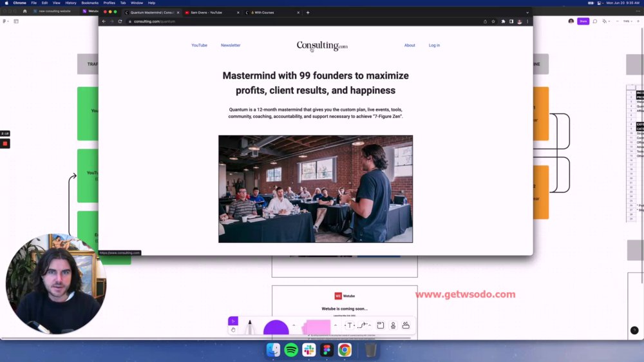Choose the purple circle shape tool

coord(276,327)
